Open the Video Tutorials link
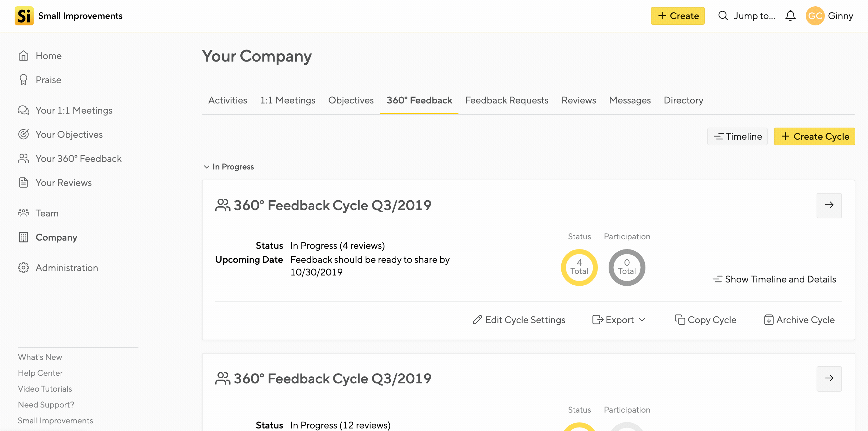Viewport: 868px width, 431px height. pos(45,388)
